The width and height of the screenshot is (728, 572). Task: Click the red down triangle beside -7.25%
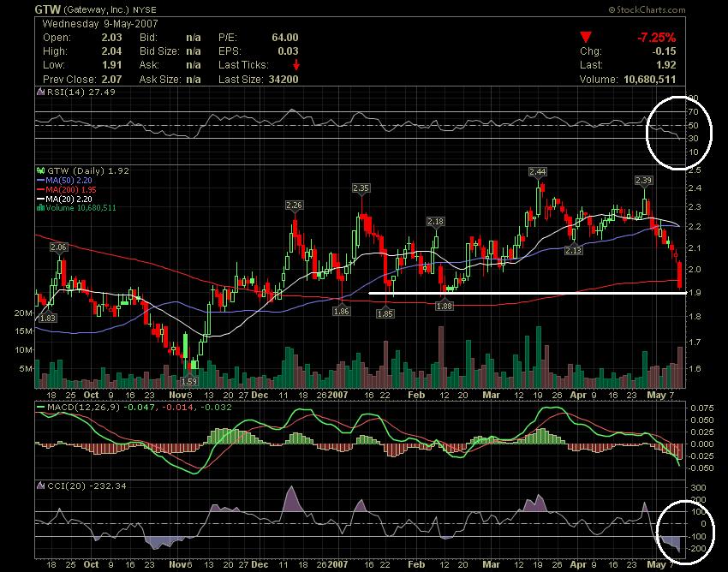pyautogui.click(x=586, y=37)
